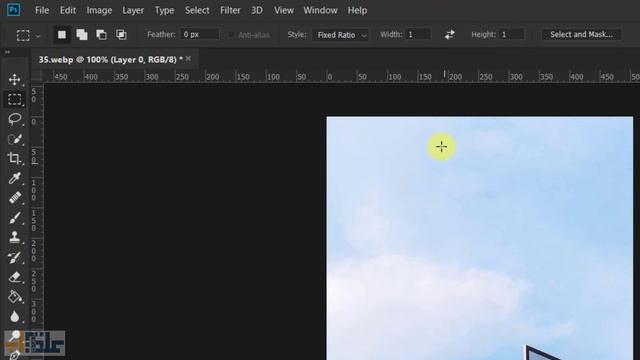640x360 pixels.
Task: Select the Healing Brush tool
Action: point(15,198)
